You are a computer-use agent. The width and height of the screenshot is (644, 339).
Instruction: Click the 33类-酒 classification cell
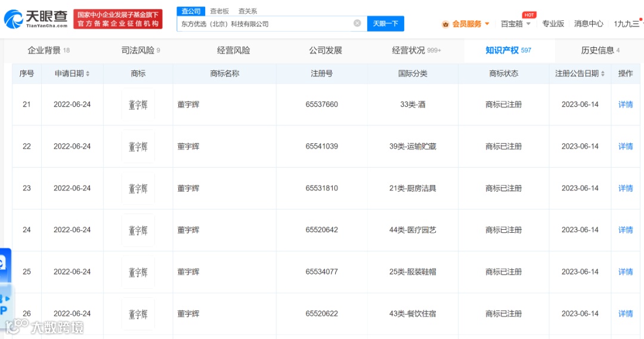click(413, 104)
